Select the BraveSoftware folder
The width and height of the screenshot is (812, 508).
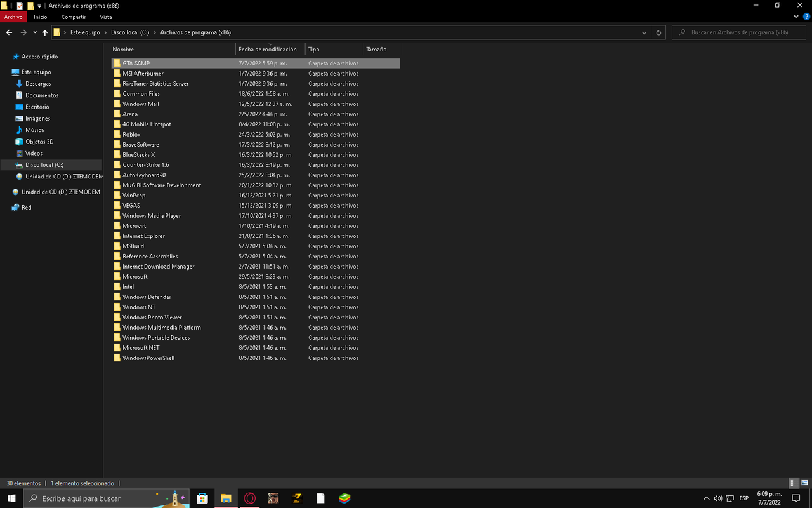click(x=141, y=145)
